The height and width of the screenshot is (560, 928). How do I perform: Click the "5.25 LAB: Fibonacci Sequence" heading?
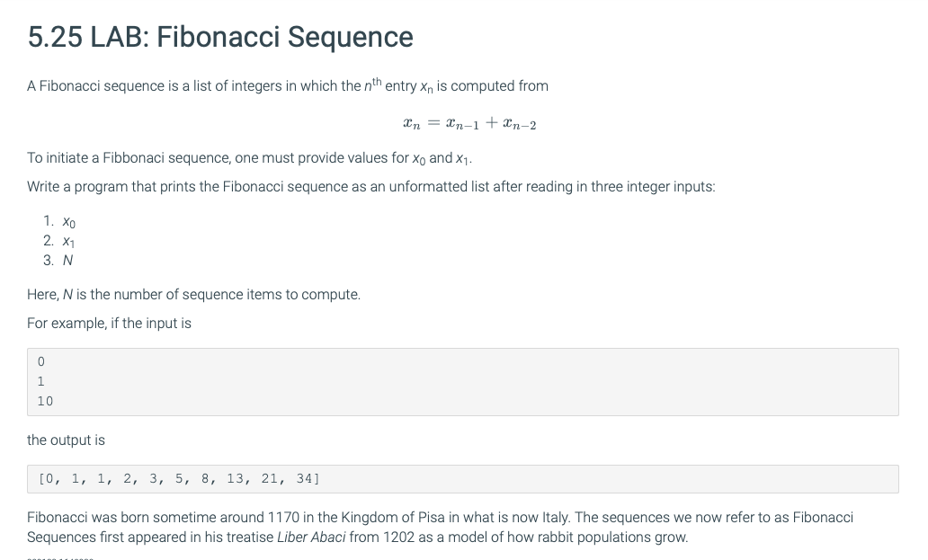pos(220,37)
